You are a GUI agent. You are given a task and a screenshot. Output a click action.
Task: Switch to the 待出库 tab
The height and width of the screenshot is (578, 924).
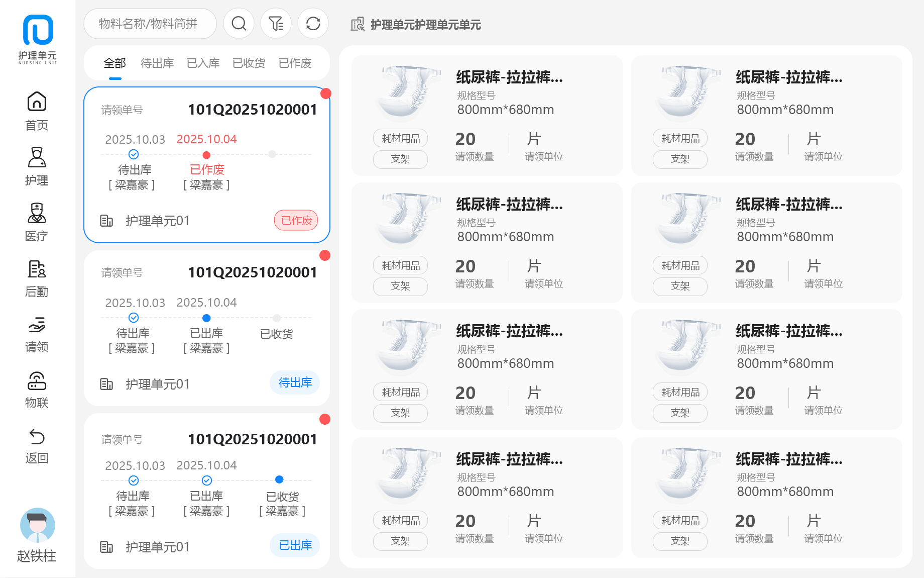pyautogui.click(x=157, y=63)
